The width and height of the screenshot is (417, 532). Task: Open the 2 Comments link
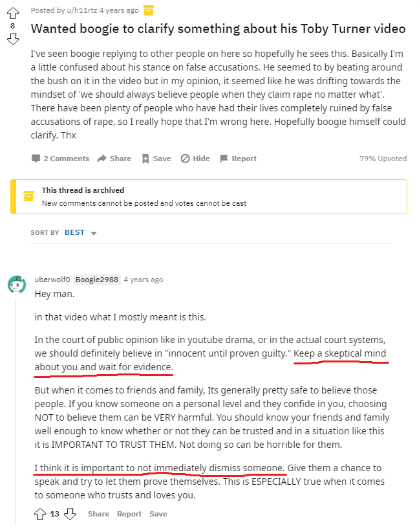tap(60, 159)
